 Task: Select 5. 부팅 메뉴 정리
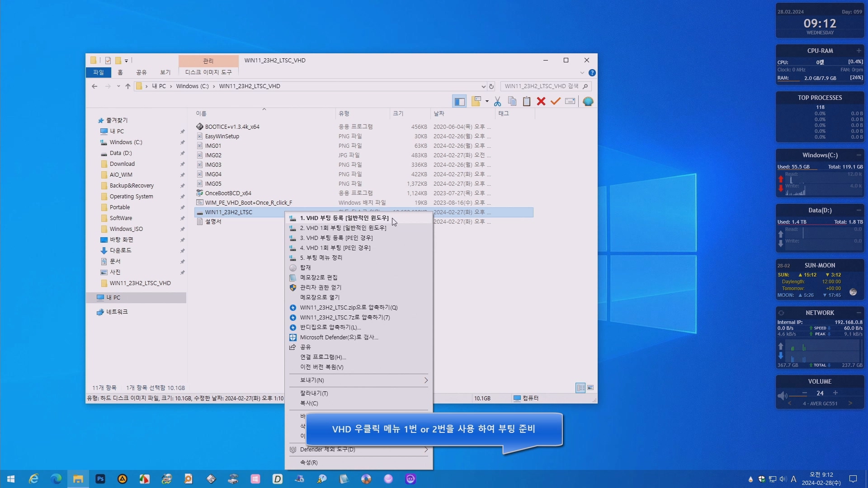359,258
